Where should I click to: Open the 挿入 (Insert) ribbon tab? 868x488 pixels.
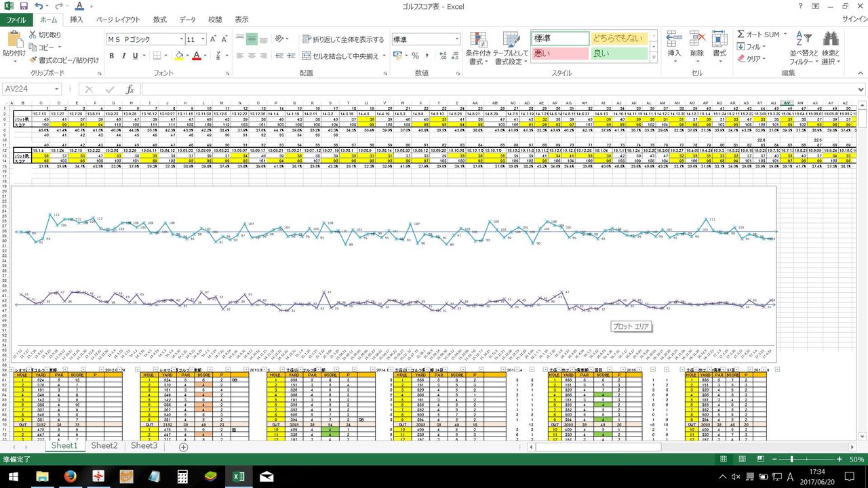pyautogui.click(x=77, y=20)
